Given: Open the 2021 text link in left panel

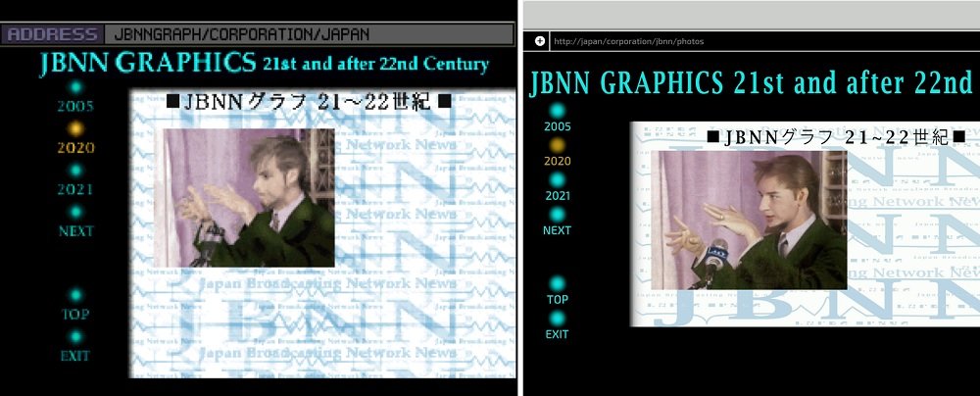Looking at the screenshot, I should point(75,190).
